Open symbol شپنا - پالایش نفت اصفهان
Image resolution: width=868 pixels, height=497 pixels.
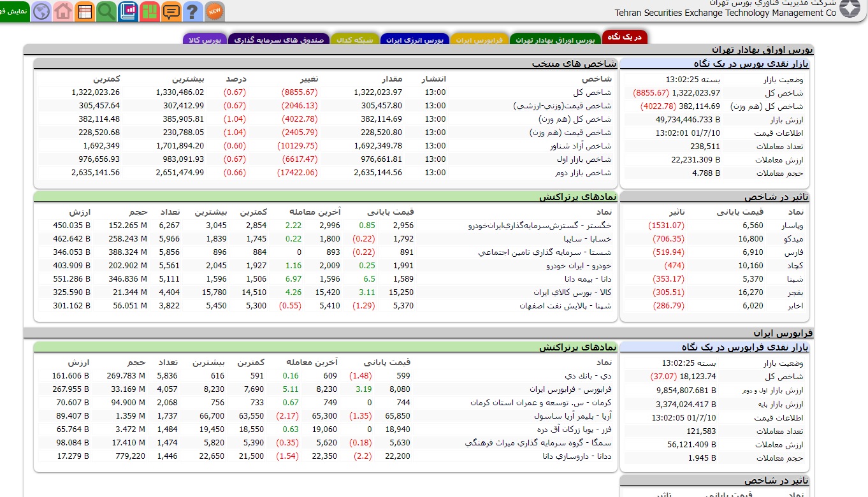click(566, 306)
